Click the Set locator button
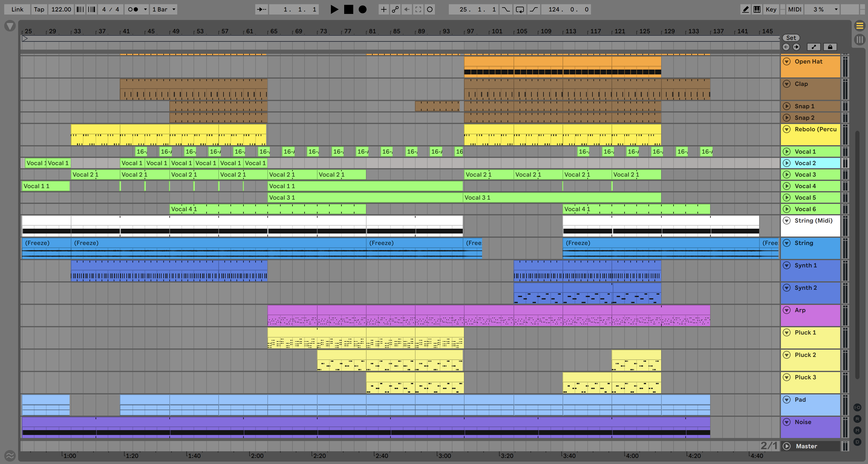This screenshot has height=464, width=868. pyautogui.click(x=791, y=38)
